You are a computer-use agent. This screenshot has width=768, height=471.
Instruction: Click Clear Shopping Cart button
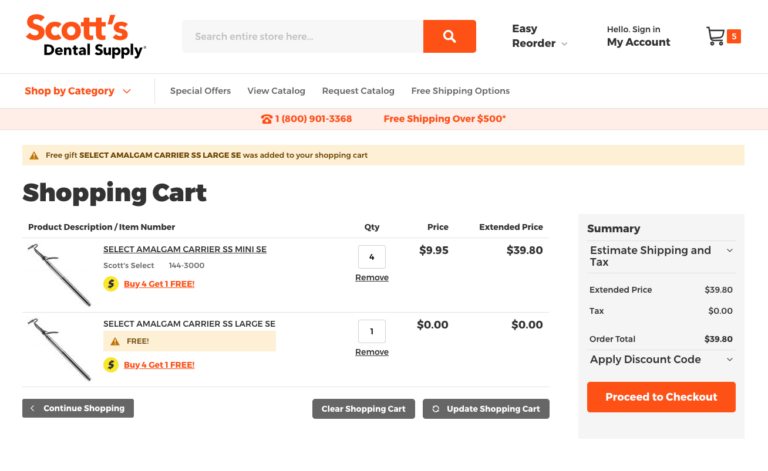tap(363, 409)
